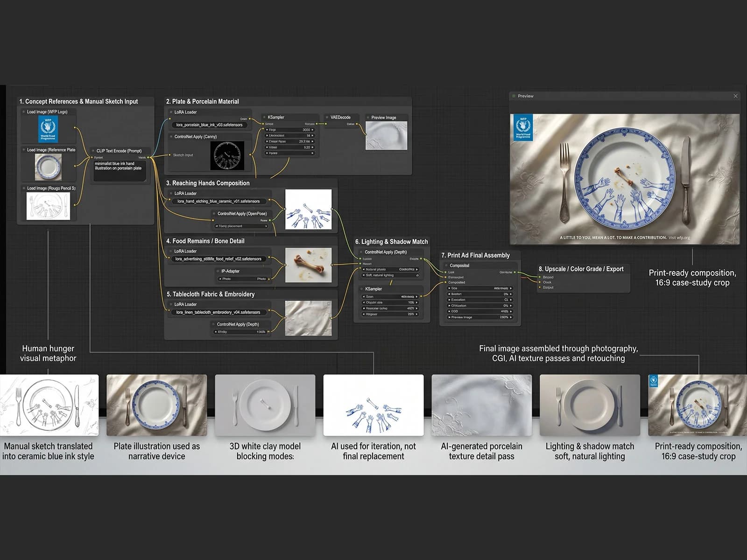Click the Canny edge preview in ControlNet node
Image resolution: width=747 pixels, height=560 pixels.
[227, 155]
